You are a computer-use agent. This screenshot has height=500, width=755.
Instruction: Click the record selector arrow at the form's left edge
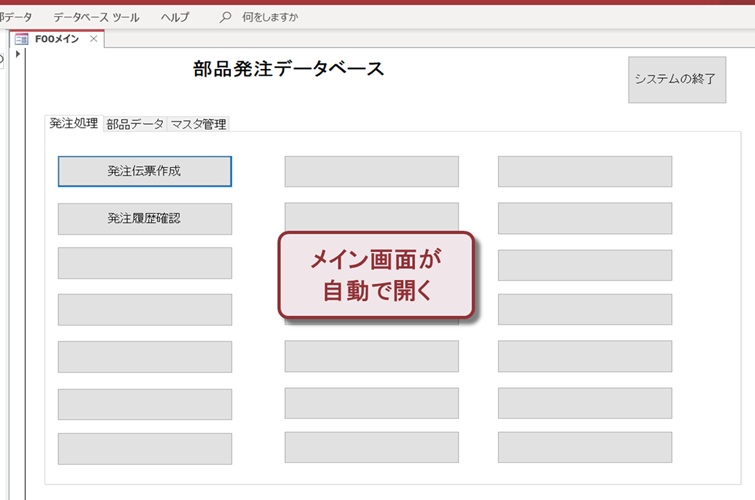click(18, 54)
